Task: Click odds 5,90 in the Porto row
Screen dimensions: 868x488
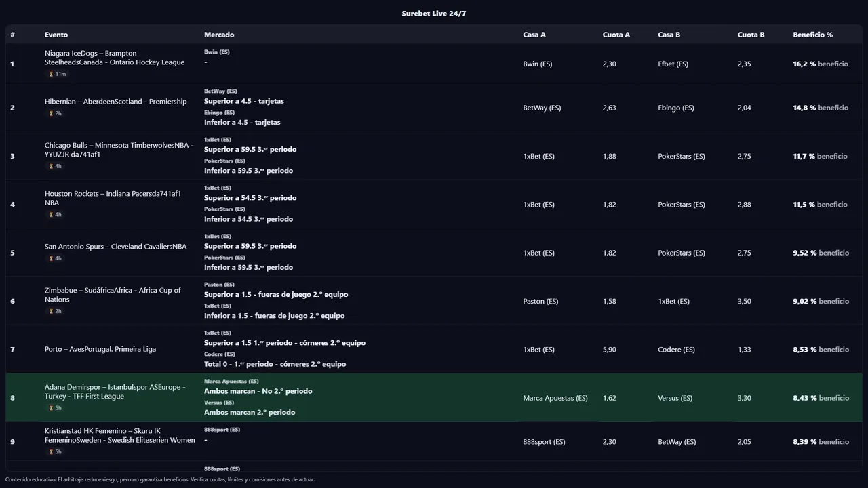Action: (x=609, y=350)
